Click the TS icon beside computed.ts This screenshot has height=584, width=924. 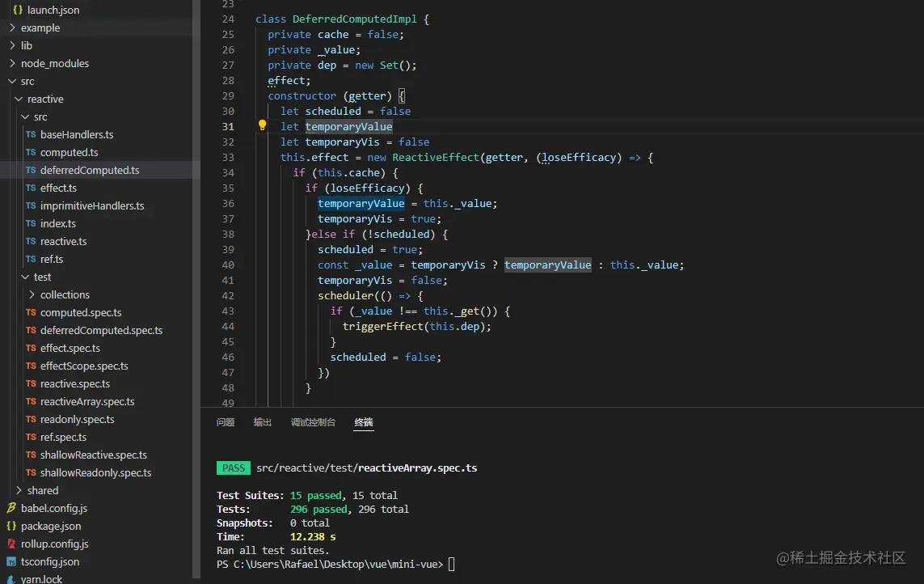click(31, 152)
